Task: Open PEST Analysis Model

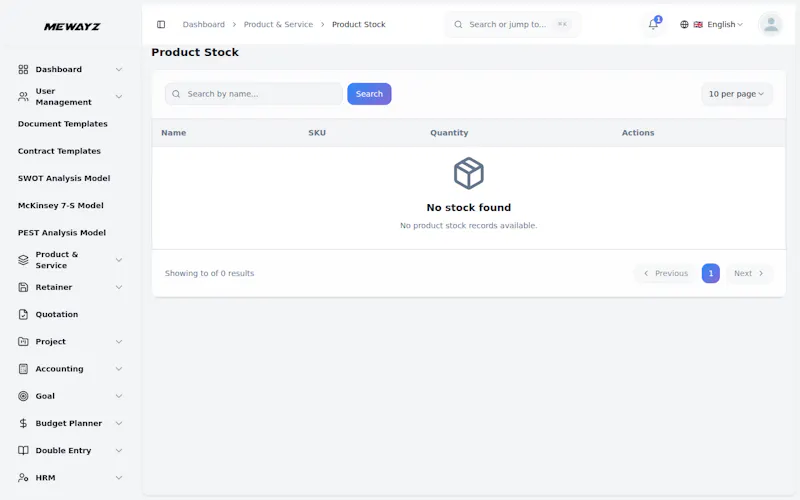Action: 62,233
